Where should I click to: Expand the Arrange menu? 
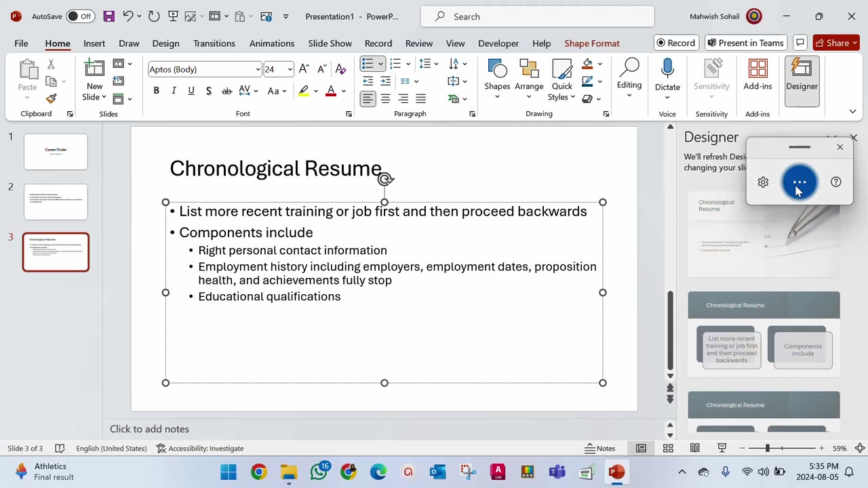point(529,80)
